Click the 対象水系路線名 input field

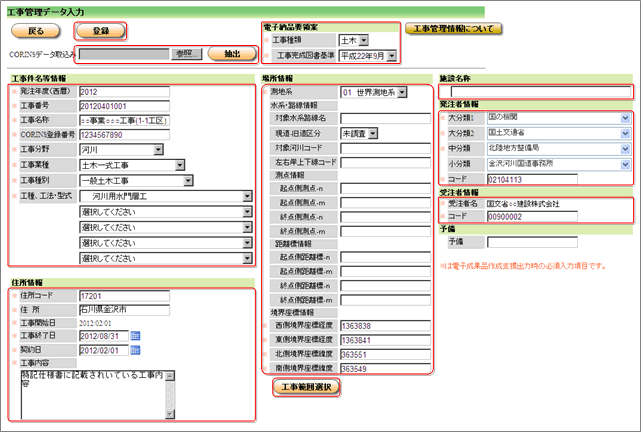coord(385,119)
